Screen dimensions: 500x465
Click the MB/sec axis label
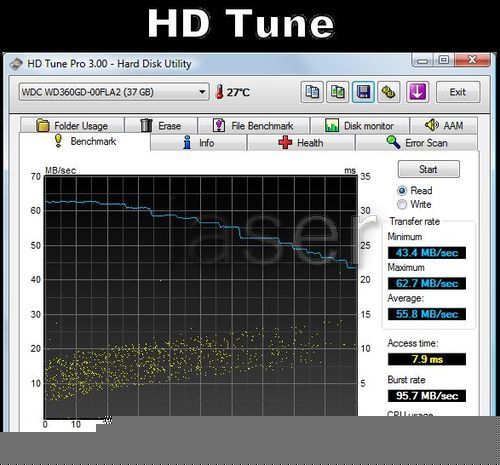[x=60, y=170]
